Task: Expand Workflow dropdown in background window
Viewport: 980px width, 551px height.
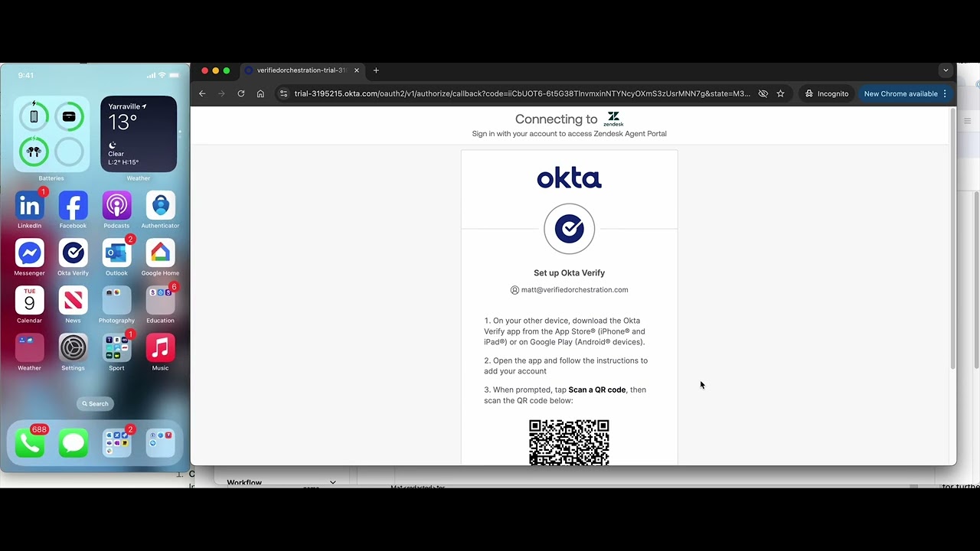Action: [x=332, y=483]
